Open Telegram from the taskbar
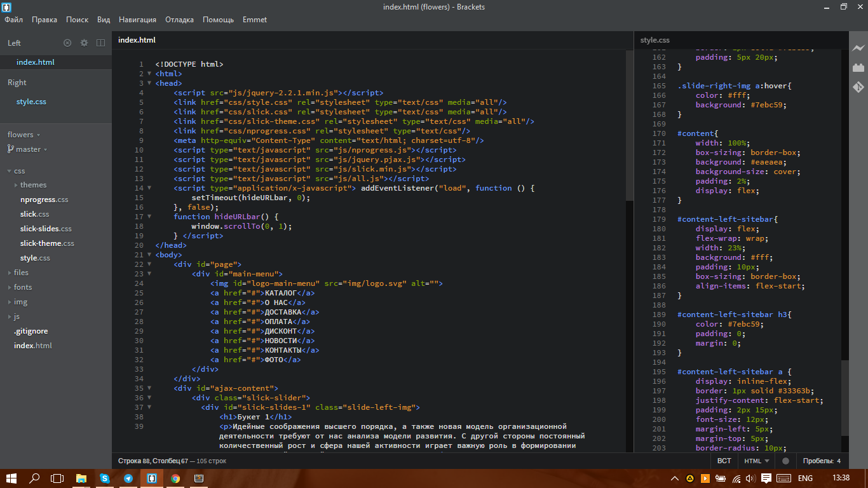The image size is (868, 488). click(x=128, y=478)
